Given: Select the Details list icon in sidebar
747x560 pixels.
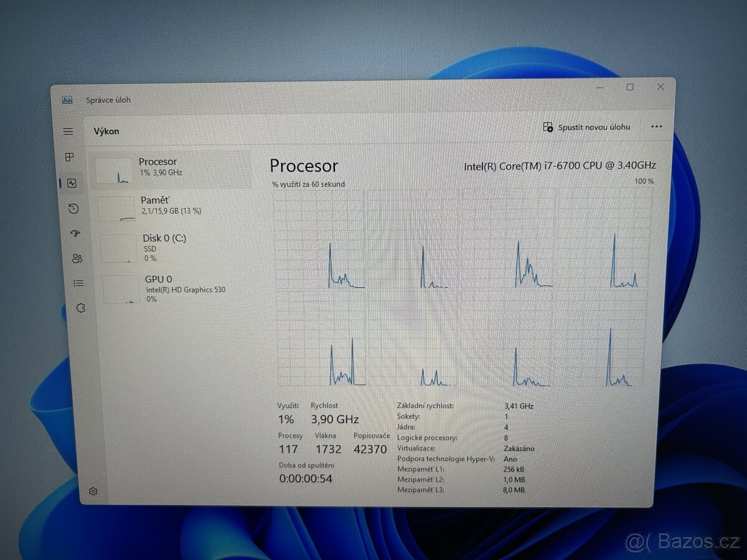Looking at the screenshot, I should point(78,283).
